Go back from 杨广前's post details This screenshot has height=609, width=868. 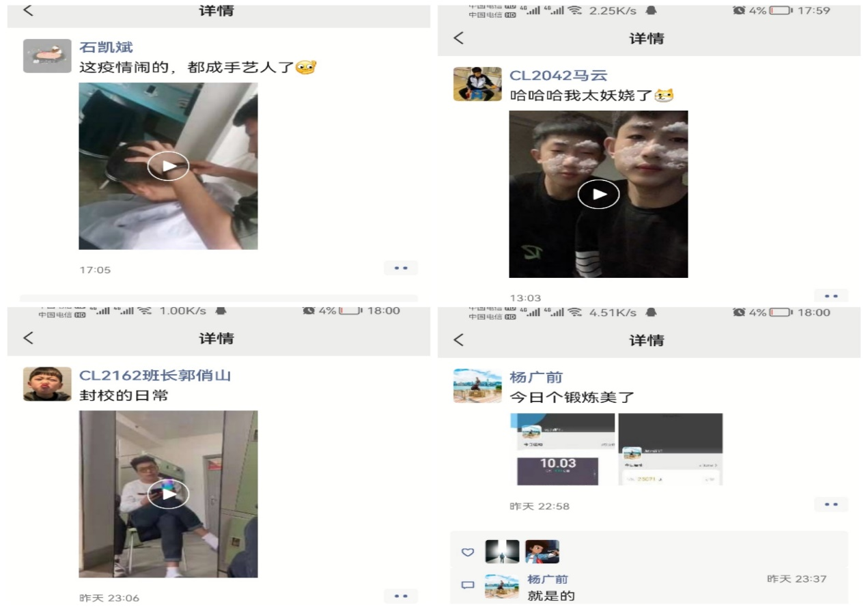pyautogui.click(x=458, y=339)
